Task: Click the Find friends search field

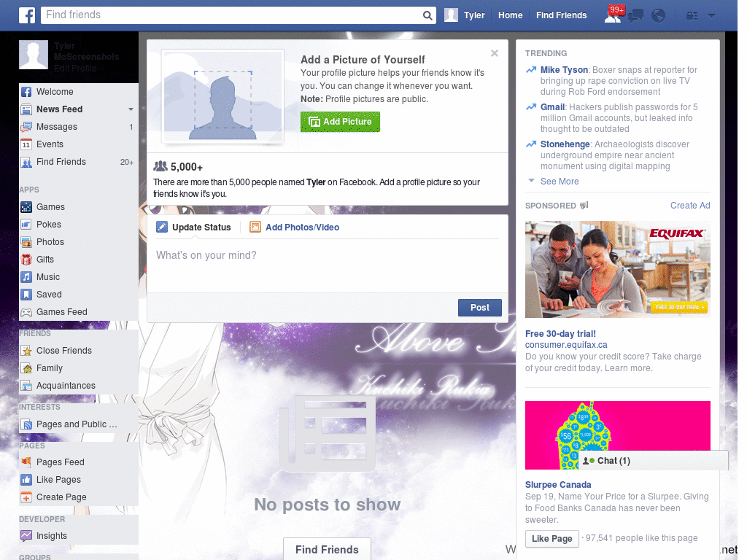Action: (233, 15)
